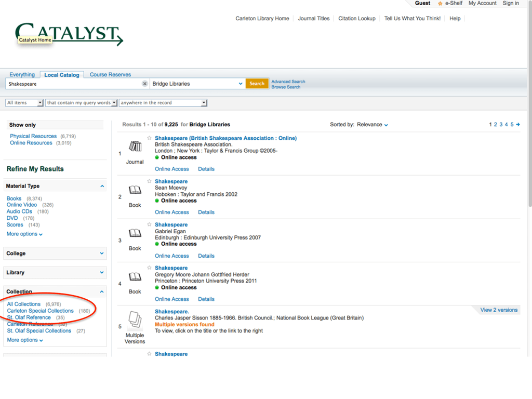This screenshot has width=532, height=399.
Task: Click the Multiple Versions icon
Action: point(135,320)
